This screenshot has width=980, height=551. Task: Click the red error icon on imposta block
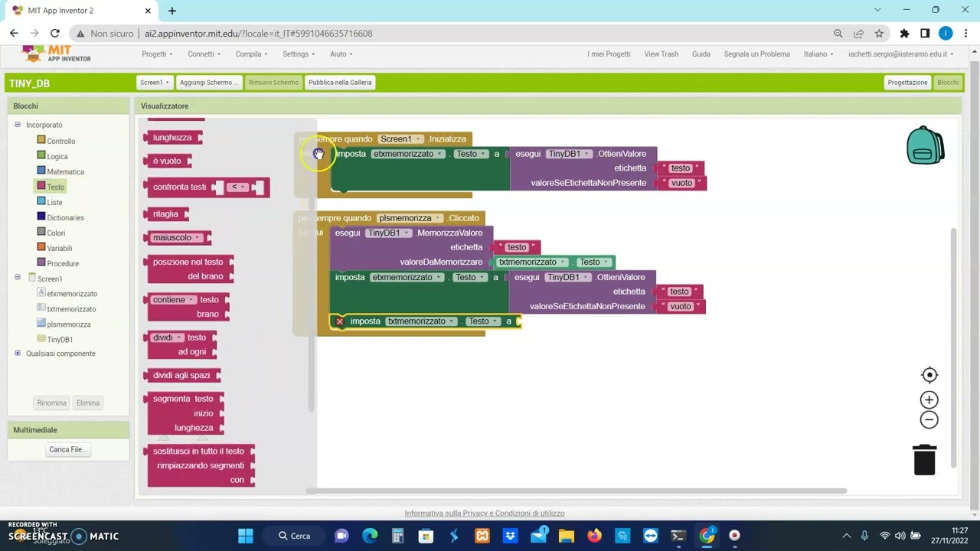(340, 321)
